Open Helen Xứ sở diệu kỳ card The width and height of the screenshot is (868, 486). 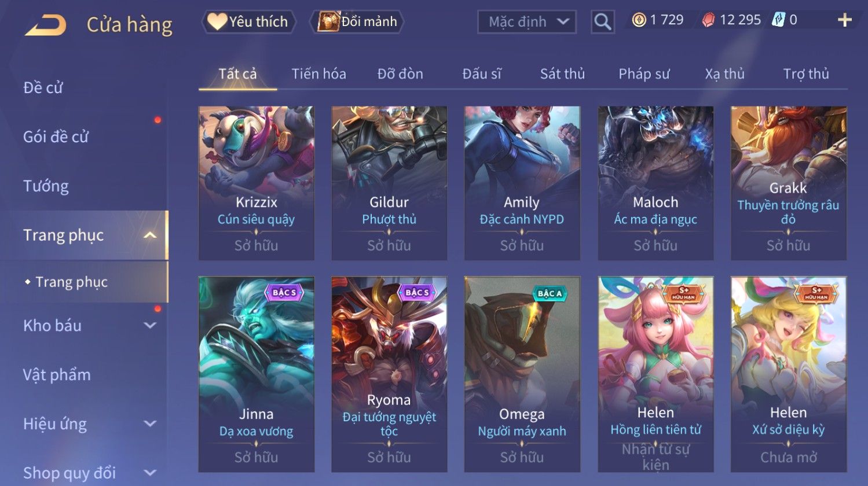click(x=789, y=374)
